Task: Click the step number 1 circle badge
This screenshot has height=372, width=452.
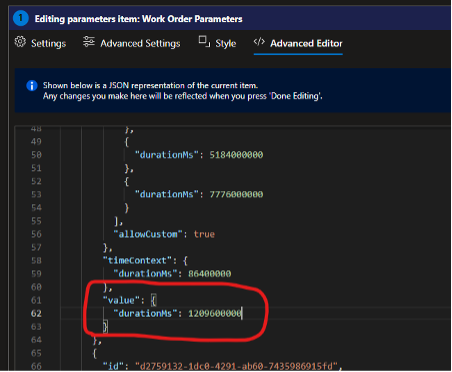Action: 21,18
